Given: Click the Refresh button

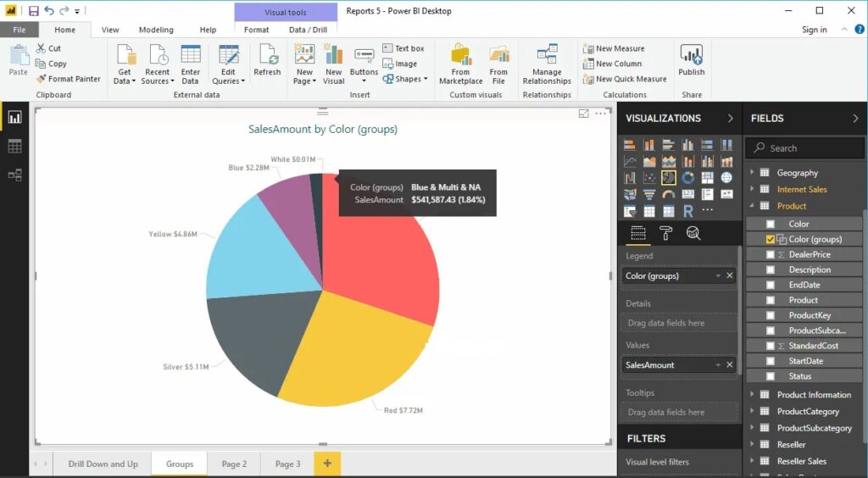Looking at the screenshot, I should [x=267, y=59].
